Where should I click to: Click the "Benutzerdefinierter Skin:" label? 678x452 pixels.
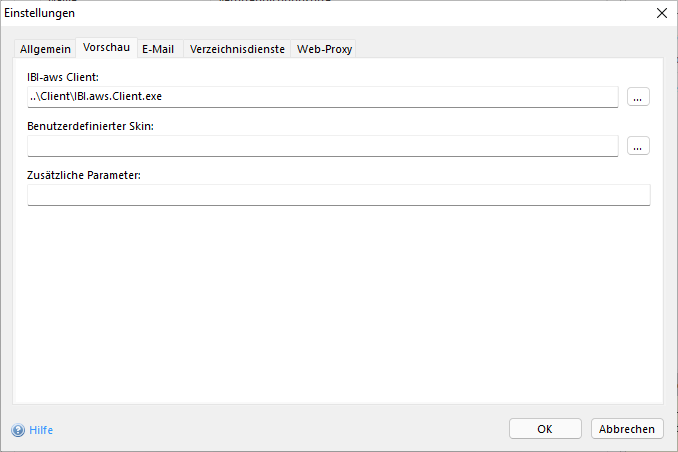(x=90, y=126)
